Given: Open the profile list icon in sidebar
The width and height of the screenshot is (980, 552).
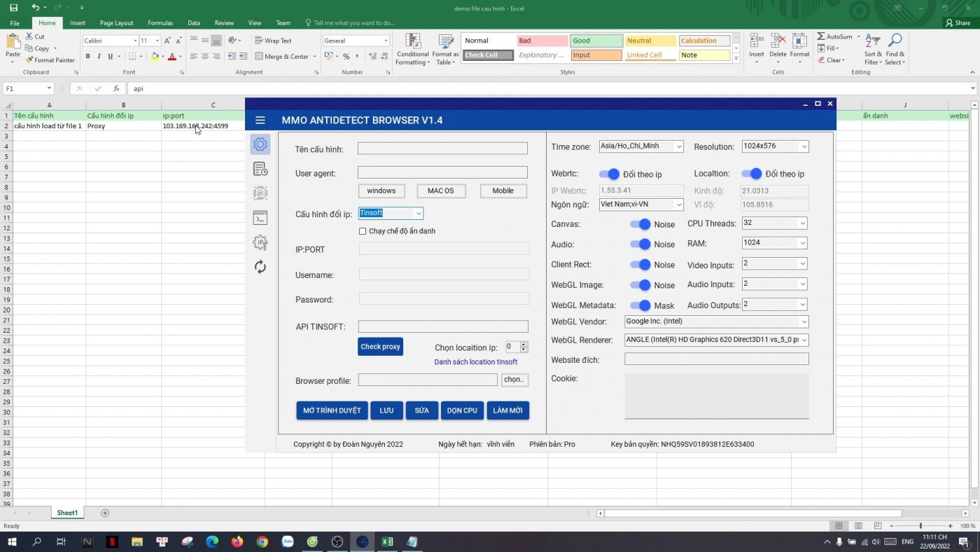Looking at the screenshot, I should coord(260,169).
